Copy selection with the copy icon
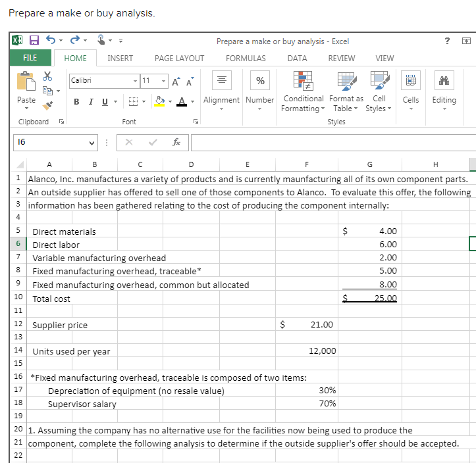Image resolution: width=476 pixels, height=463 pixels. (47, 90)
